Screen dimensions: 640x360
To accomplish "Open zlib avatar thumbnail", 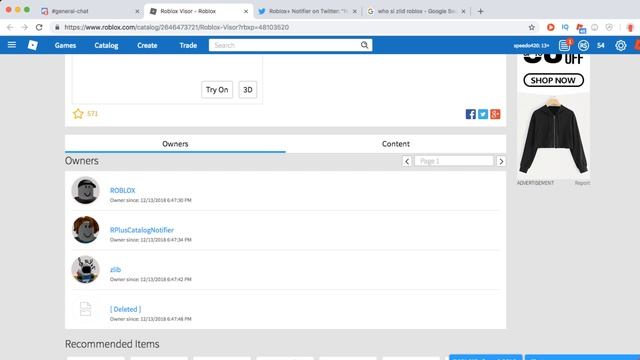I will click(x=85, y=269).
